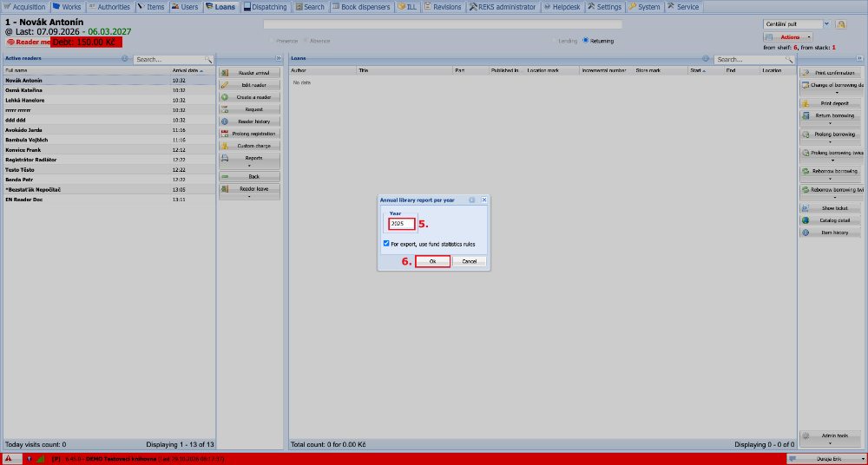Click the search magnifier in the Loans search box
The image size is (868, 465).
click(789, 59)
